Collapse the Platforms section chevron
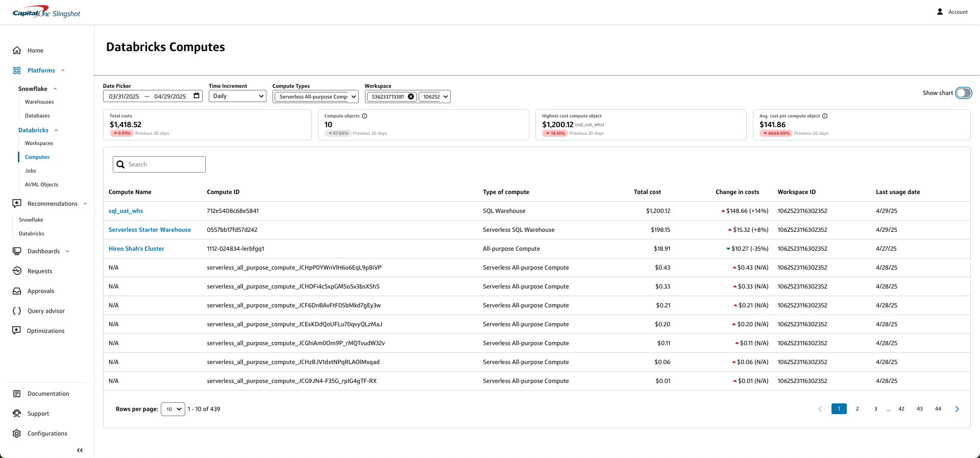 coord(63,70)
